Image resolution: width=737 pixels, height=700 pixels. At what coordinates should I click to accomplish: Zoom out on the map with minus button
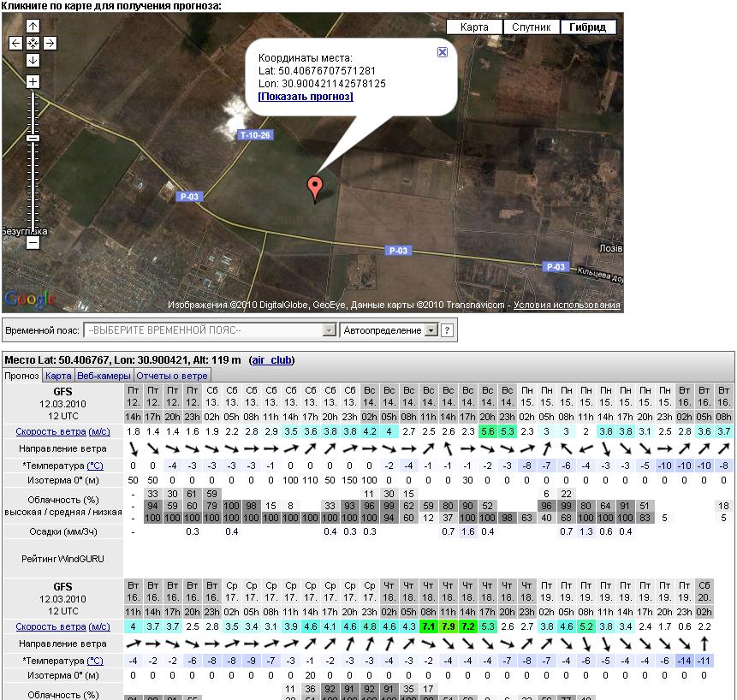(x=33, y=242)
